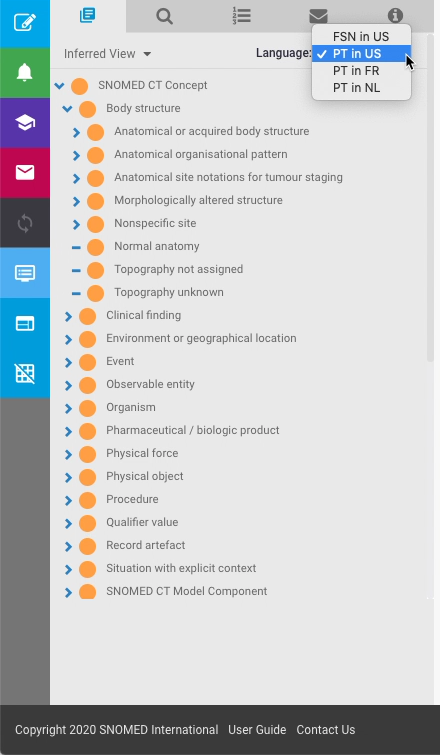Select the monitor list sidebar icon
Viewport: 440px width, 755px height.
coord(25,273)
